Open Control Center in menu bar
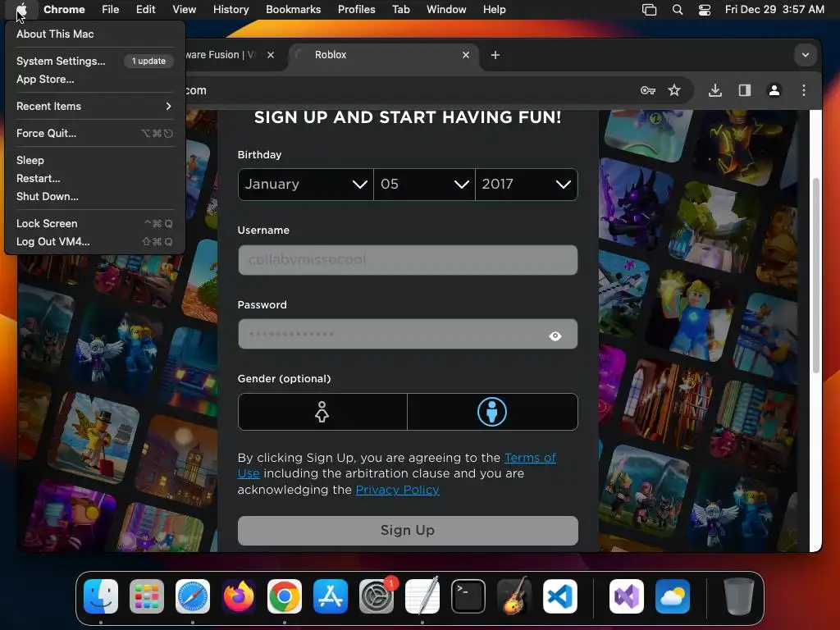This screenshot has height=630, width=840. pyautogui.click(x=705, y=10)
